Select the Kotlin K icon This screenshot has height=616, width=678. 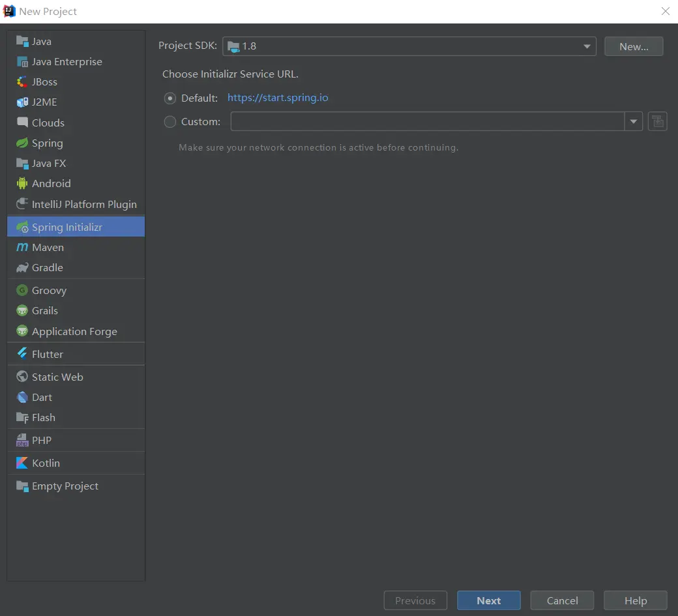tap(22, 463)
